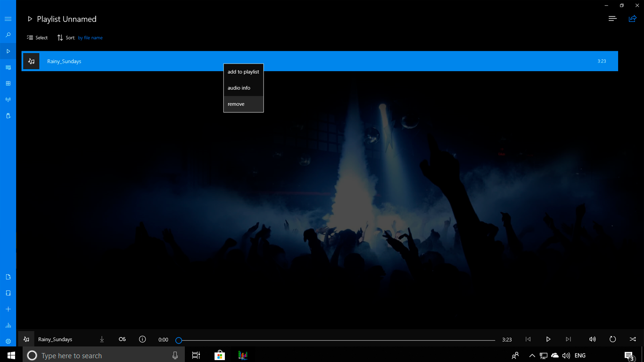Toggle repeat mode in the playback bar

pyautogui.click(x=612, y=339)
